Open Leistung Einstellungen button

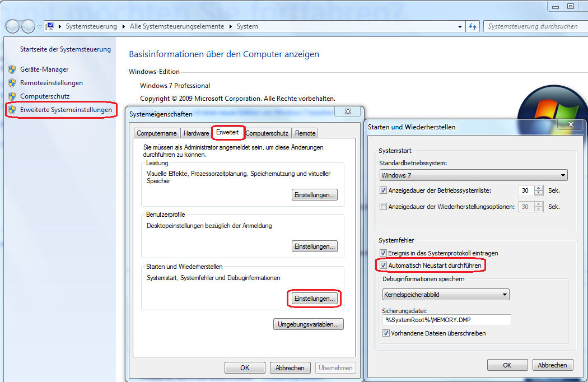click(315, 195)
